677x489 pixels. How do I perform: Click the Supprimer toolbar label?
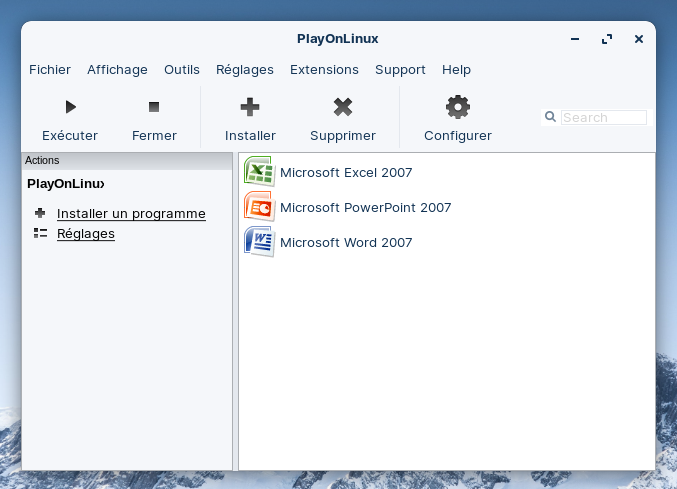[343, 136]
